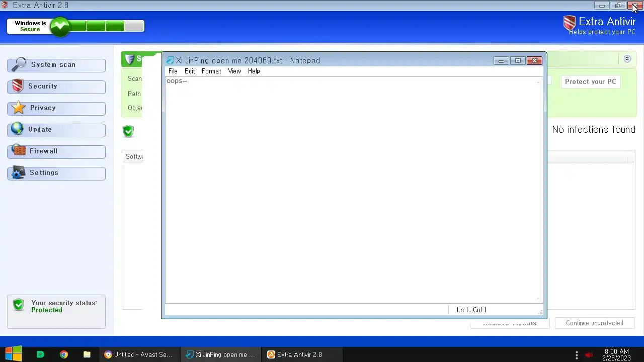
Task: Click Notepad vertical scrollbar down arrow
Action: pos(538,299)
